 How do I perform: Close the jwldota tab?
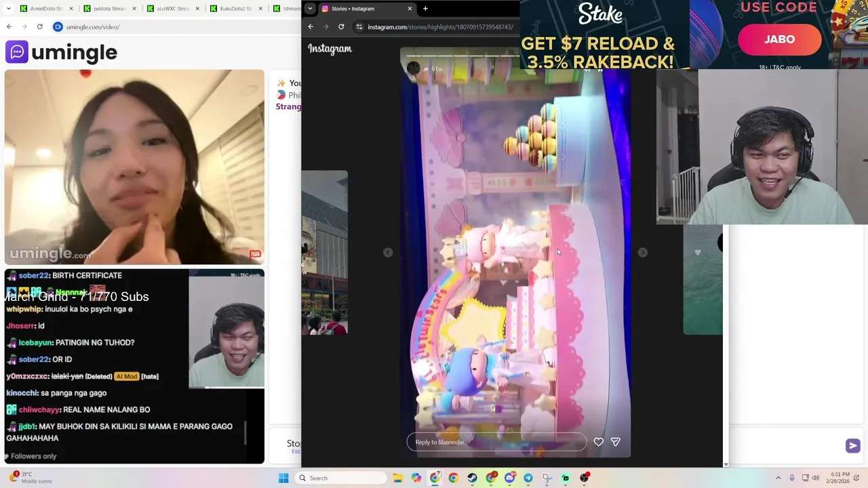pos(134,9)
